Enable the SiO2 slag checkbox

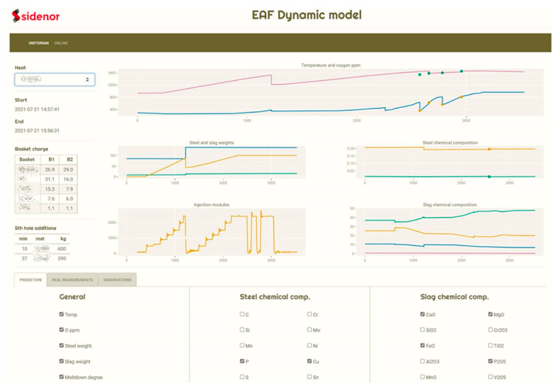(422, 330)
